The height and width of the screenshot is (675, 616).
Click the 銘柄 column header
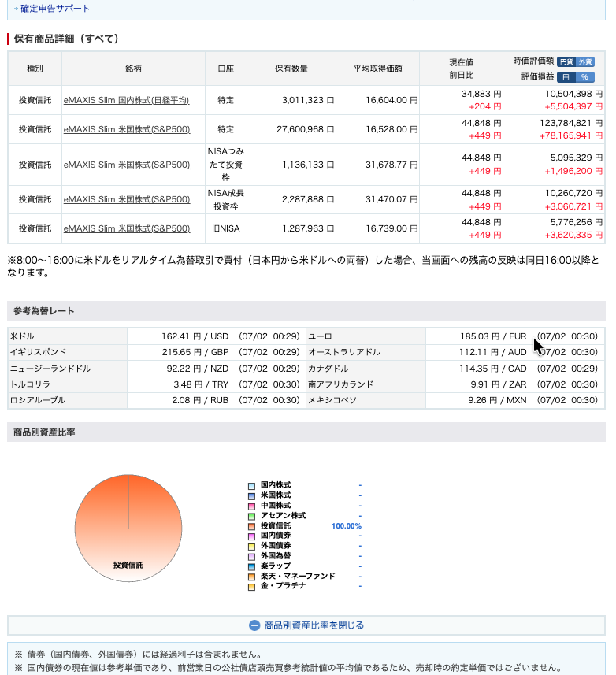click(x=133, y=69)
